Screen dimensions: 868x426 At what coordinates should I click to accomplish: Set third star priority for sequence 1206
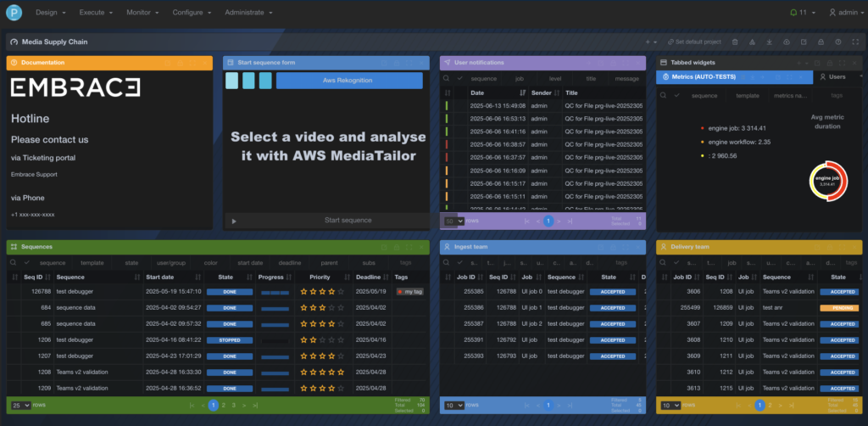322,339
